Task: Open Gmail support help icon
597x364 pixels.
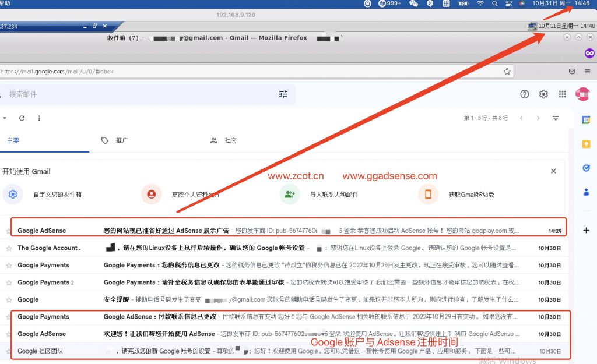Action: (525, 94)
